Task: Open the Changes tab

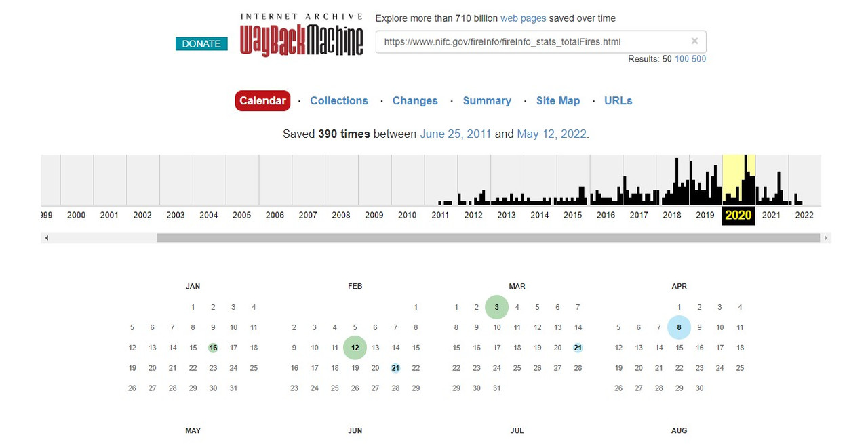Action: (x=415, y=100)
